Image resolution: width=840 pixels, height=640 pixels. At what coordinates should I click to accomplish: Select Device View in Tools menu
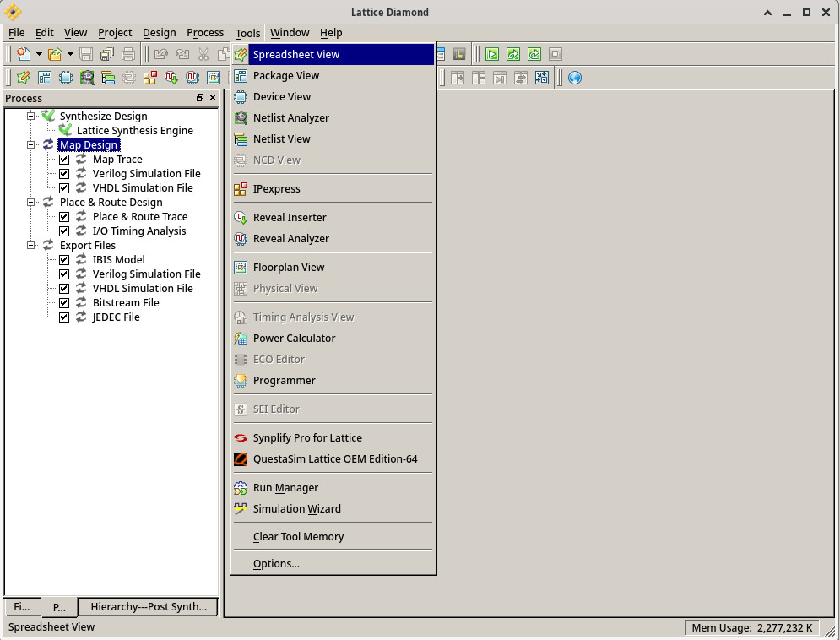[x=333, y=97]
